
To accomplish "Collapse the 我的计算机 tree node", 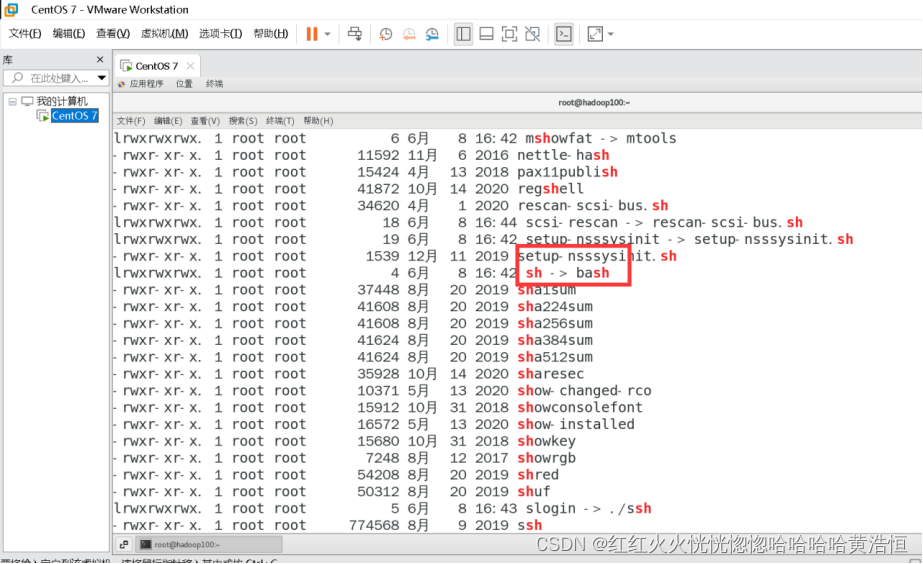I will (12, 101).
